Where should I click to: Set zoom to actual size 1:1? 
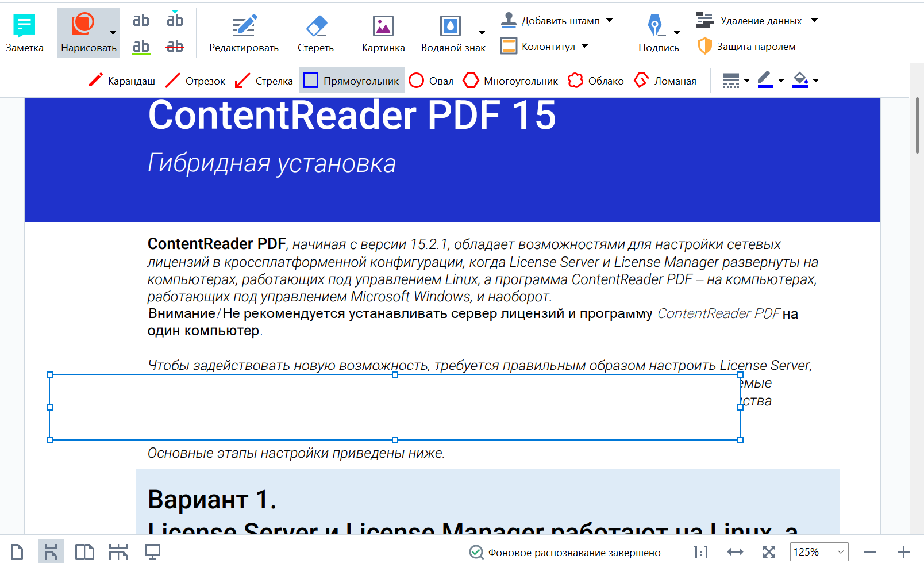[x=700, y=552]
